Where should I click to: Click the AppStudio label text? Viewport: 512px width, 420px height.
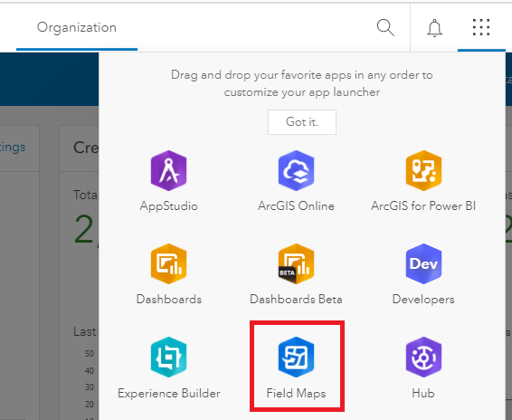168,205
